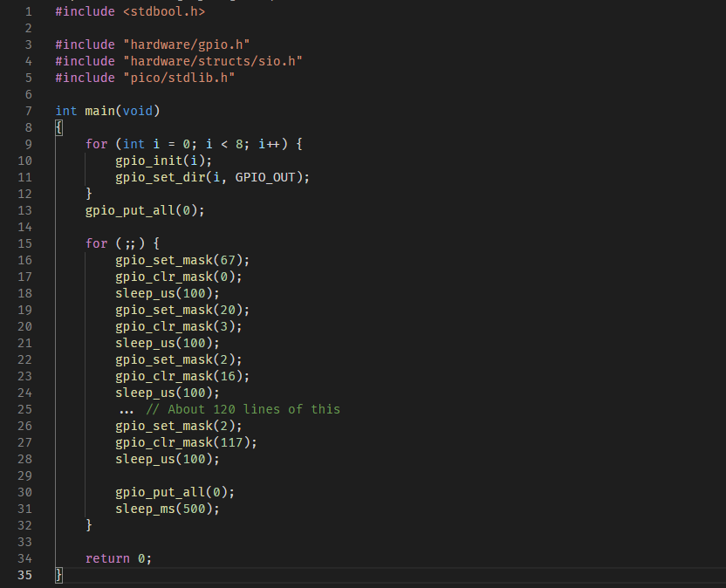Click the "sleep_ms(500);" line

tap(168, 509)
